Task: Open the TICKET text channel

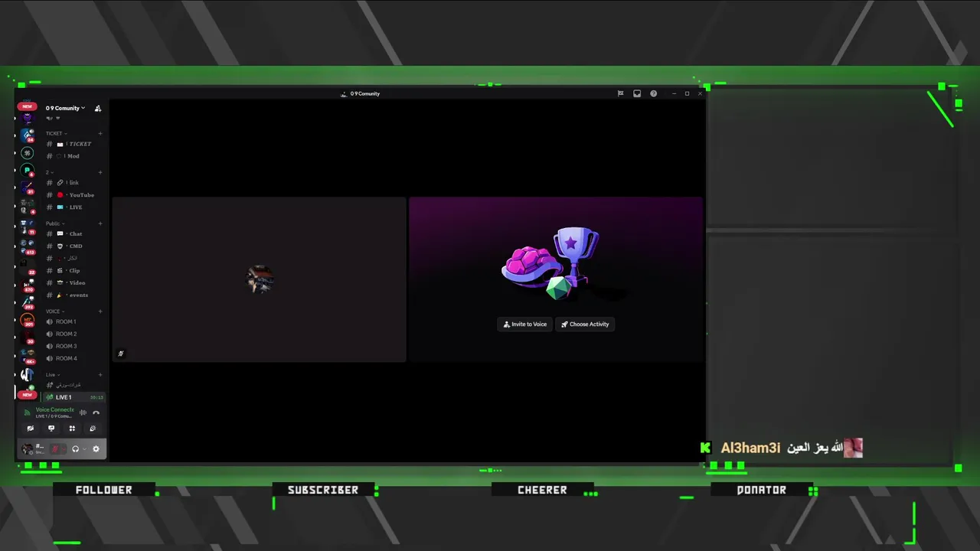Action: 74,144
